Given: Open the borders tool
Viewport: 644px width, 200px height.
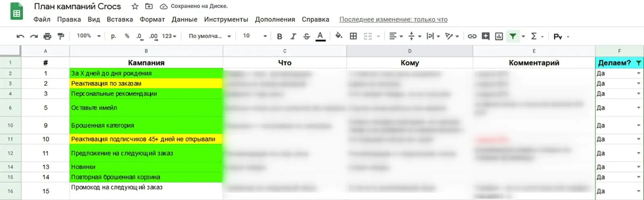Looking at the screenshot, I should (353, 36).
